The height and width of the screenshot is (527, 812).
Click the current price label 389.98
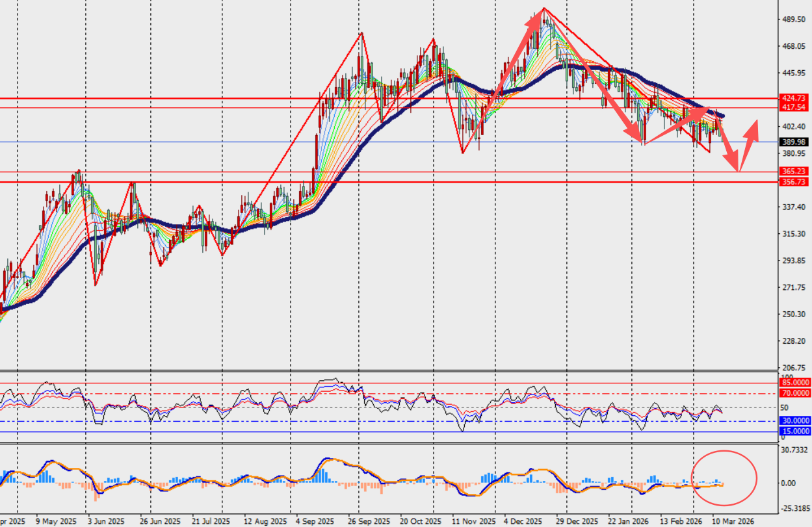pos(794,142)
